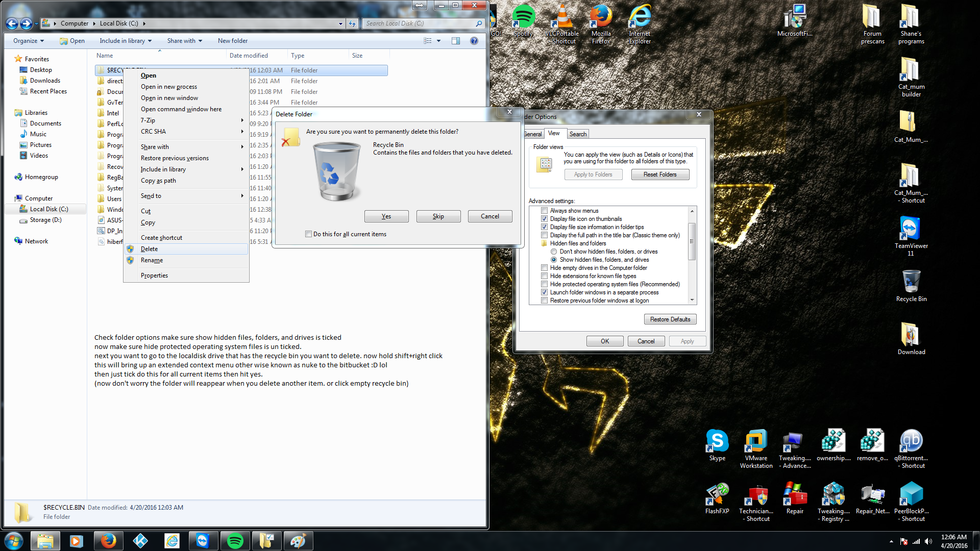Open VMware Workstation desktop shortcut

pos(756,441)
